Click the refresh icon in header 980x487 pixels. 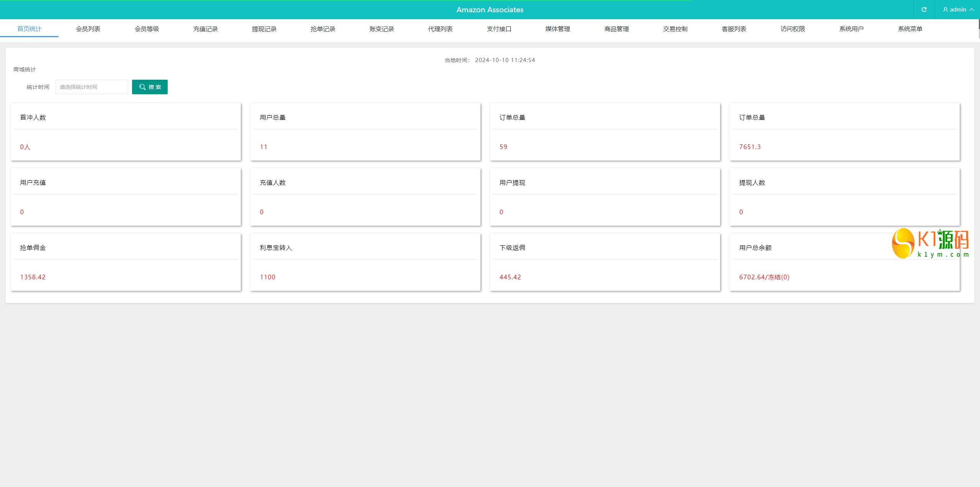pyautogui.click(x=924, y=10)
